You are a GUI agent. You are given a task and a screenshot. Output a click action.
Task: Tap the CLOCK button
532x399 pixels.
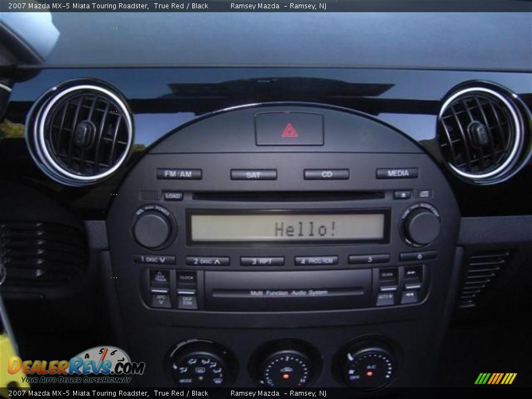click(x=186, y=278)
